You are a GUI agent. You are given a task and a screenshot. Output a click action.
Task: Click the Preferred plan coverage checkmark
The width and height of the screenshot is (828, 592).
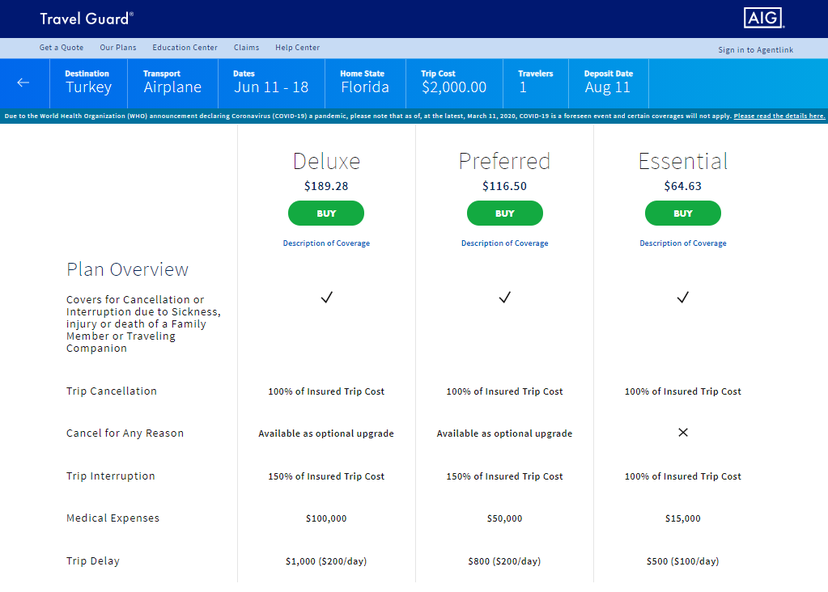pyautogui.click(x=505, y=297)
